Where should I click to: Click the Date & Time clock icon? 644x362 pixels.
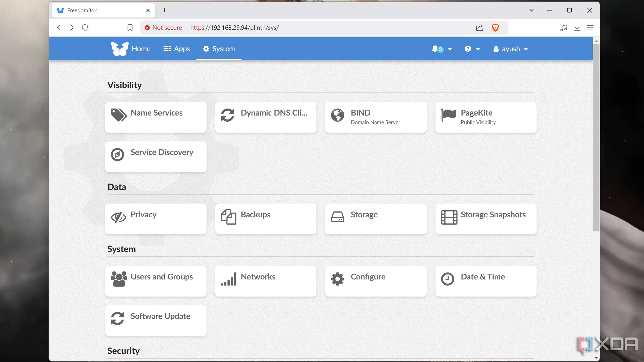(x=447, y=279)
